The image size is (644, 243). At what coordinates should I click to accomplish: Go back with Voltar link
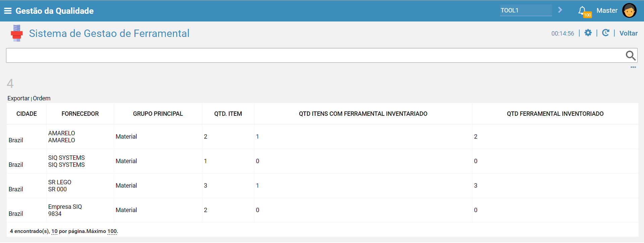(629, 33)
